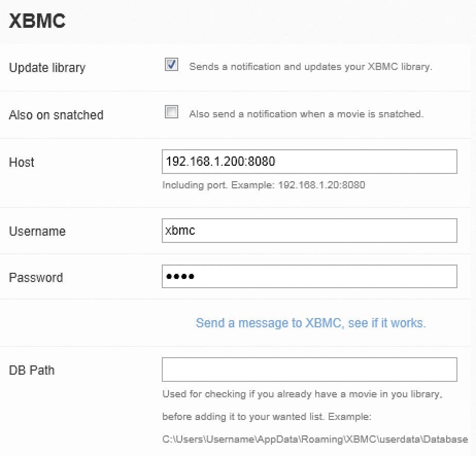
Task: Click the 'Sends a notification and updates' description
Action: (x=310, y=67)
